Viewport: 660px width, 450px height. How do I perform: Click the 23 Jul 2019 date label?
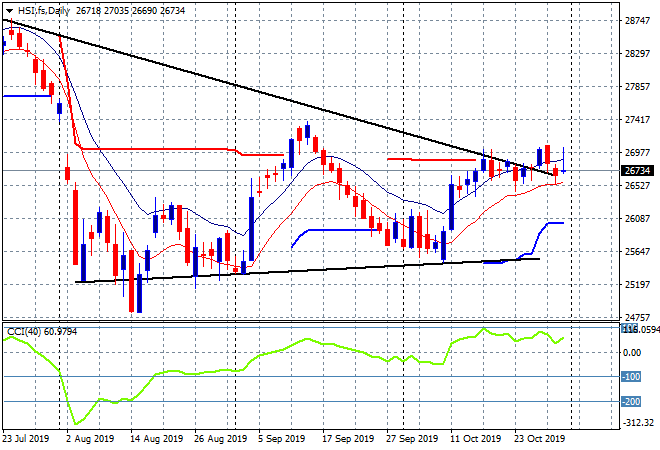tap(26, 439)
